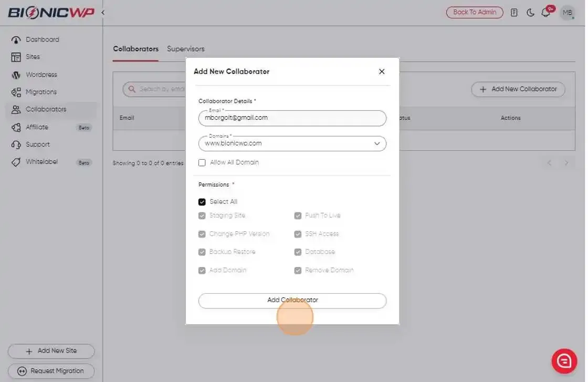Select the Migrations sidebar icon

tap(16, 92)
